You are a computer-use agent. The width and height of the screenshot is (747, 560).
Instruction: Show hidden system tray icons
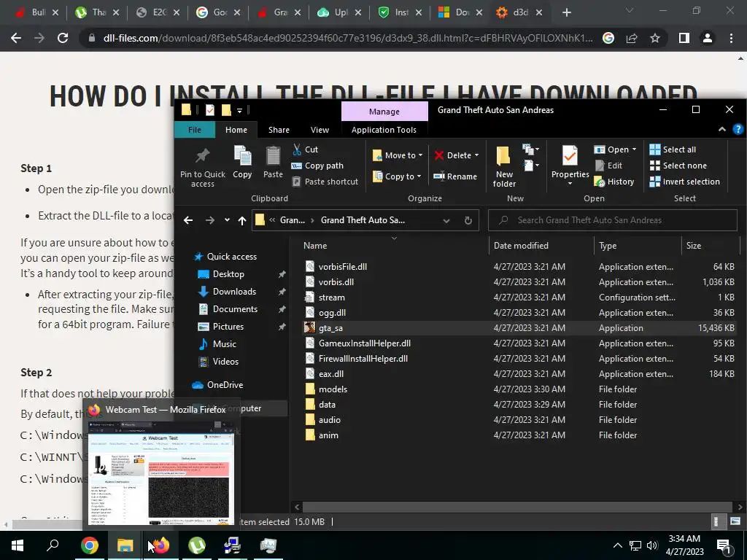tap(617, 545)
